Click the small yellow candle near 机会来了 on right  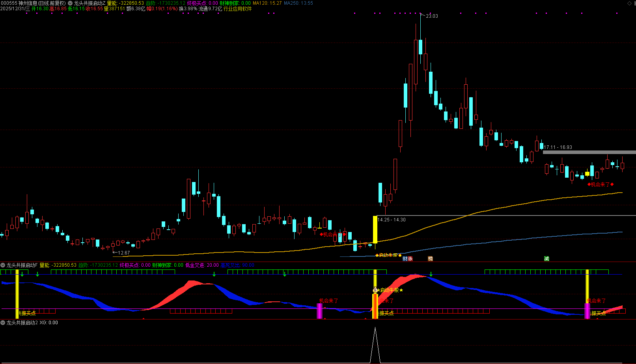click(587, 174)
